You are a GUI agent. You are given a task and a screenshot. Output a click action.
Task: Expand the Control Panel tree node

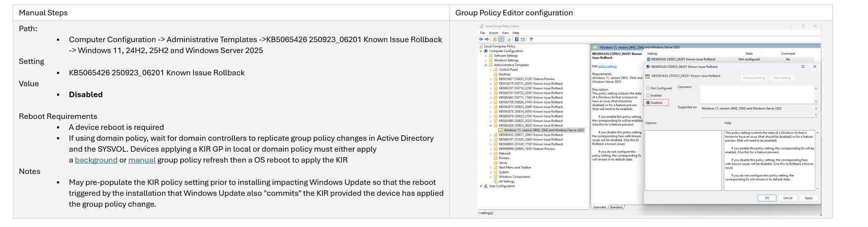490,70
